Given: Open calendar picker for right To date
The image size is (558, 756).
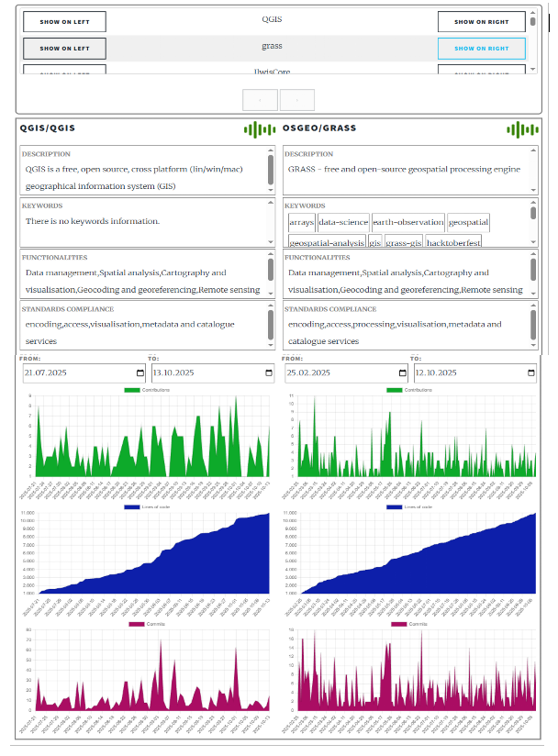Looking at the screenshot, I should [x=531, y=373].
